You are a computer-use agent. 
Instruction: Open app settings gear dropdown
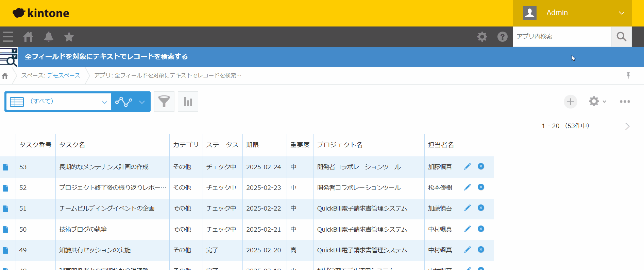(597, 102)
